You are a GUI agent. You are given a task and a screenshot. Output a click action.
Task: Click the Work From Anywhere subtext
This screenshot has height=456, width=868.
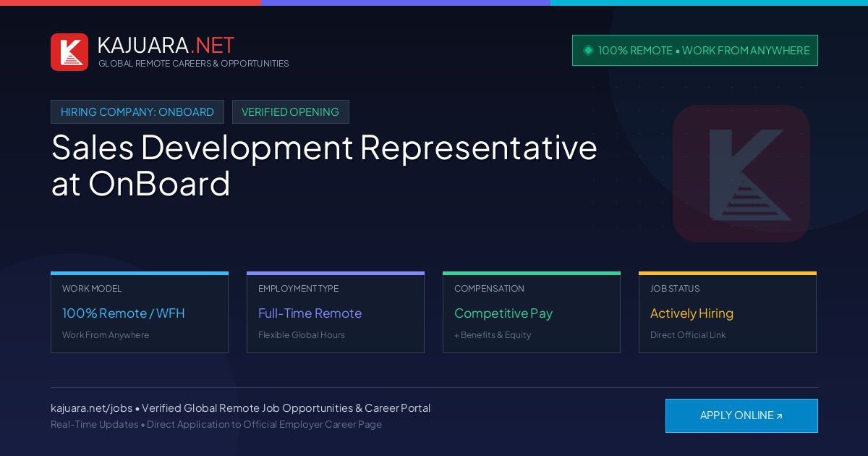[106, 335]
